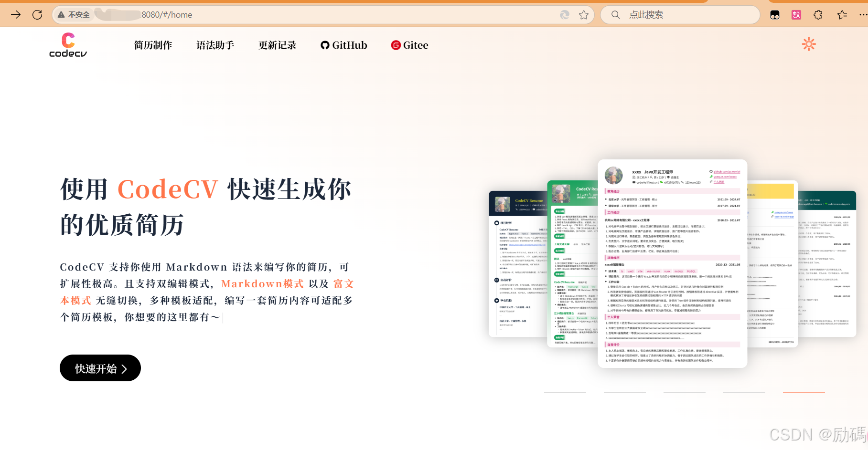Image resolution: width=868 pixels, height=450 pixels.
Task: Click the yellow-header resume template
Action: pos(772,264)
